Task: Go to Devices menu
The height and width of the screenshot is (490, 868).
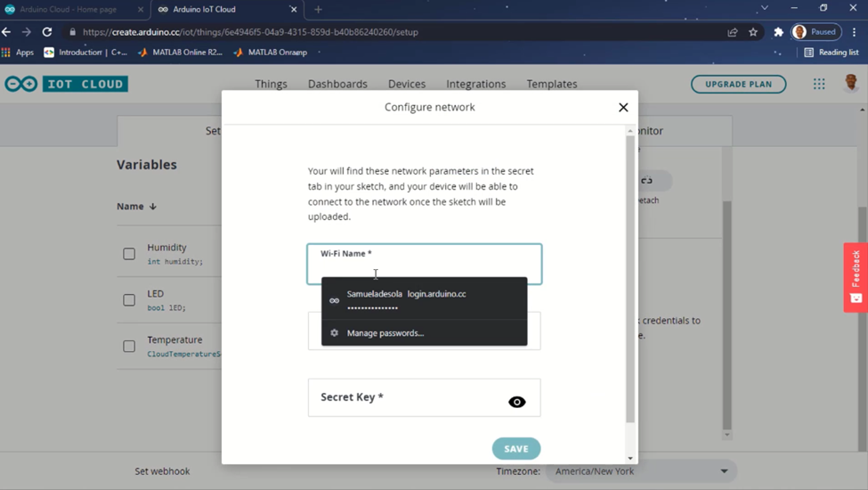Action: [x=407, y=84]
